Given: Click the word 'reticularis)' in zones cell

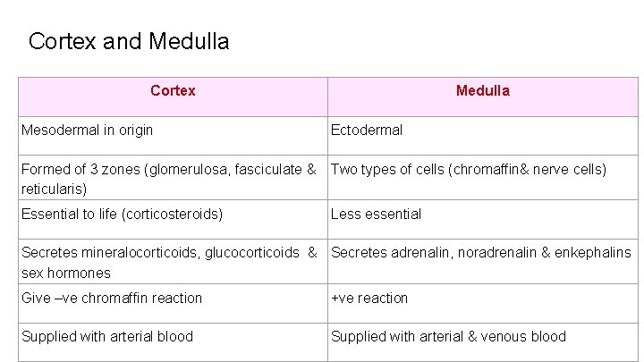Looking at the screenshot, I should pyautogui.click(x=54, y=189).
